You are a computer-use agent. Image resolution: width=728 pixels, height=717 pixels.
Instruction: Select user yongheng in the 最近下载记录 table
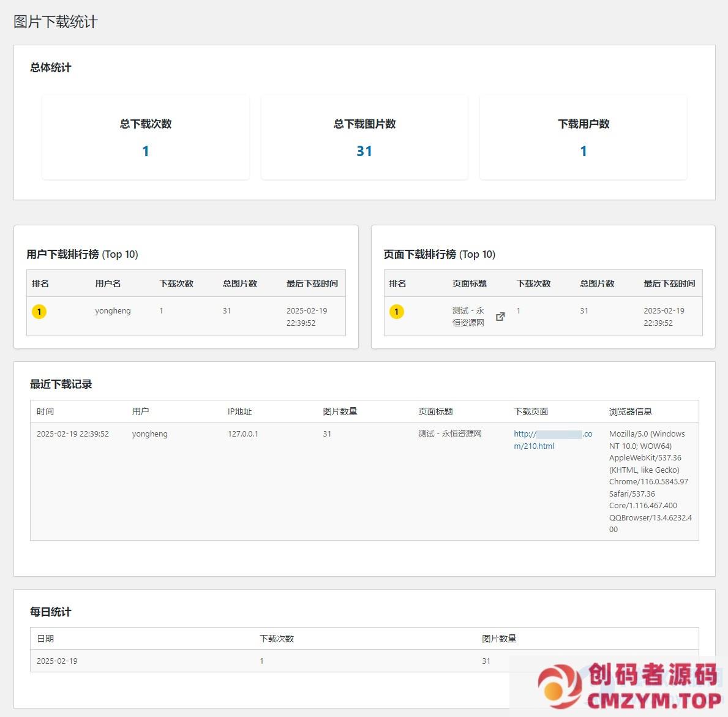tap(149, 434)
